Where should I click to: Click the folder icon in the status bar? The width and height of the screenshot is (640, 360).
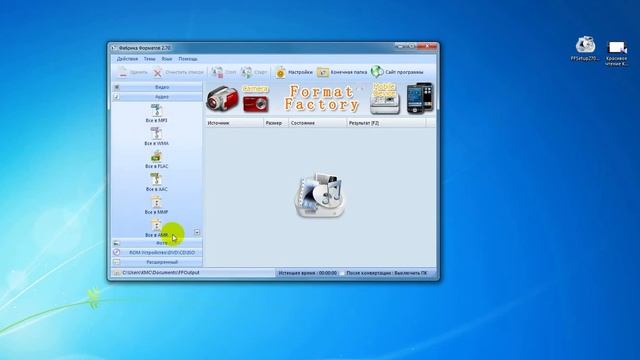coord(117,273)
